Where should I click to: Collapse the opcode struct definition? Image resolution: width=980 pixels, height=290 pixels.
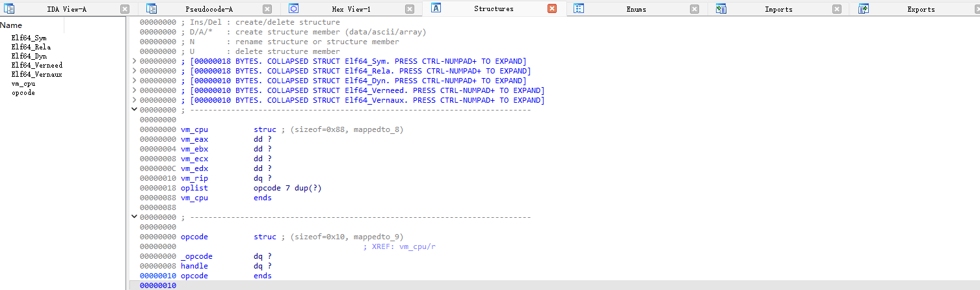click(135, 217)
